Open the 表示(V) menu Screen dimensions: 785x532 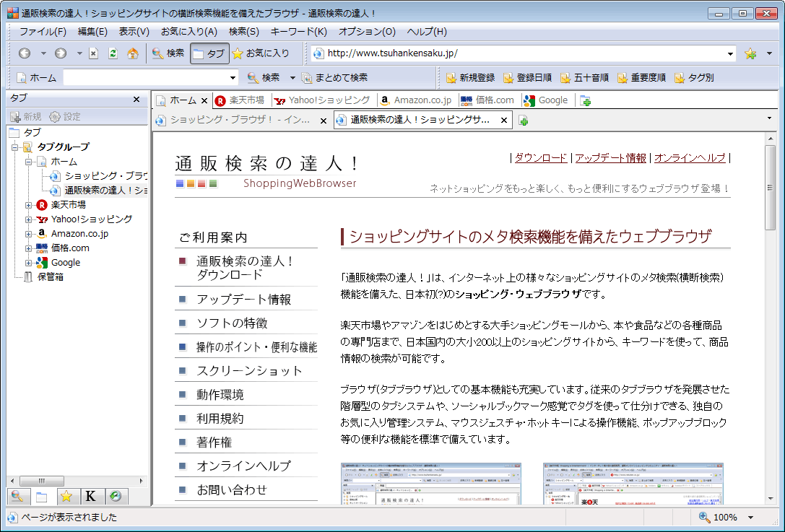coord(134,32)
